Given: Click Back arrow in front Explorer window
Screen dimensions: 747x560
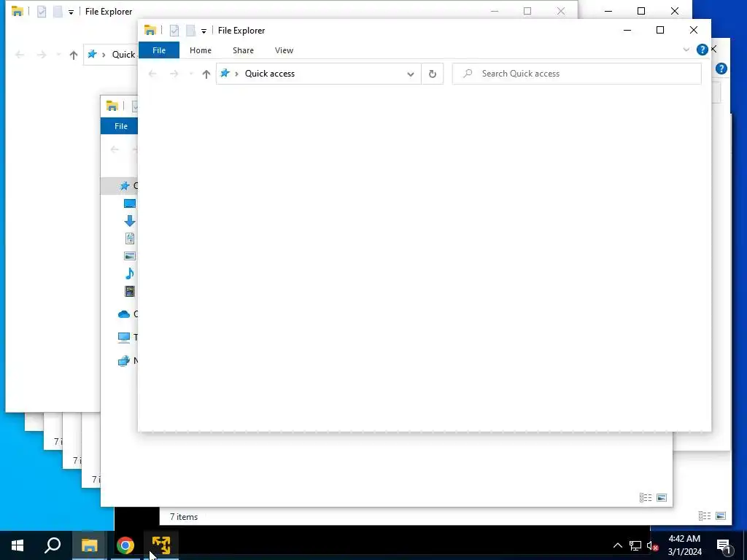Looking at the screenshot, I should pos(152,74).
